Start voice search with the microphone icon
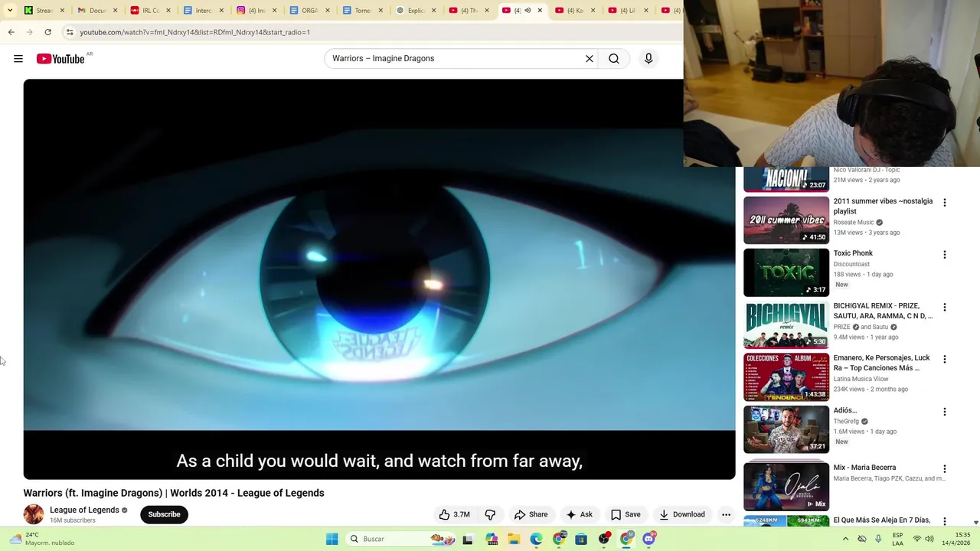The height and width of the screenshot is (551, 980). click(x=648, y=59)
